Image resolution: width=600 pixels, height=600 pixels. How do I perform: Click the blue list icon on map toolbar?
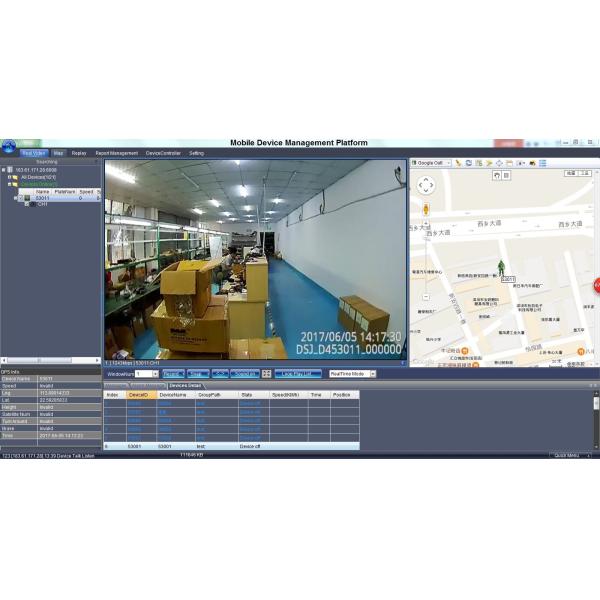pos(543,163)
